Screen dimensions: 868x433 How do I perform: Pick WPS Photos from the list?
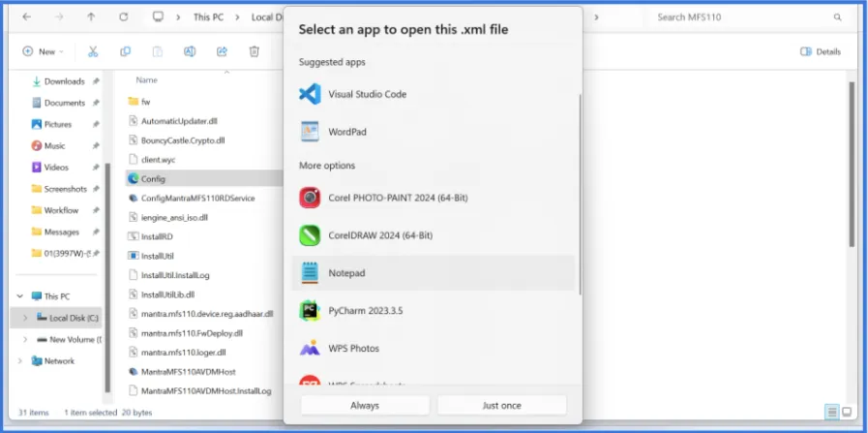pos(433,348)
